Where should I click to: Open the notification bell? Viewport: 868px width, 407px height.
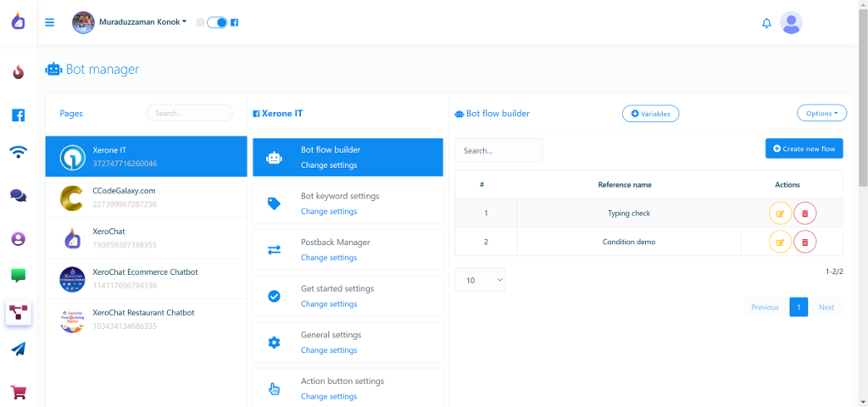pyautogui.click(x=767, y=23)
